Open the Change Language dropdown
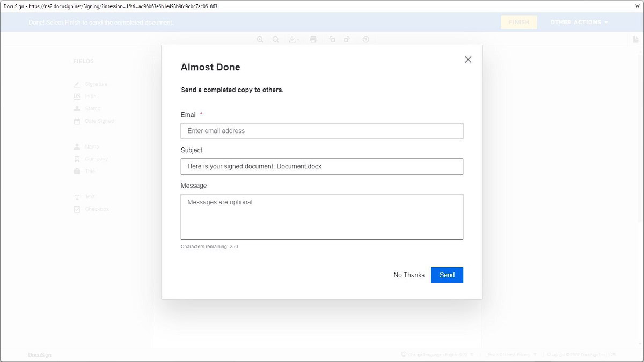The height and width of the screenshot is (362, 644). [x=438, y=354]
